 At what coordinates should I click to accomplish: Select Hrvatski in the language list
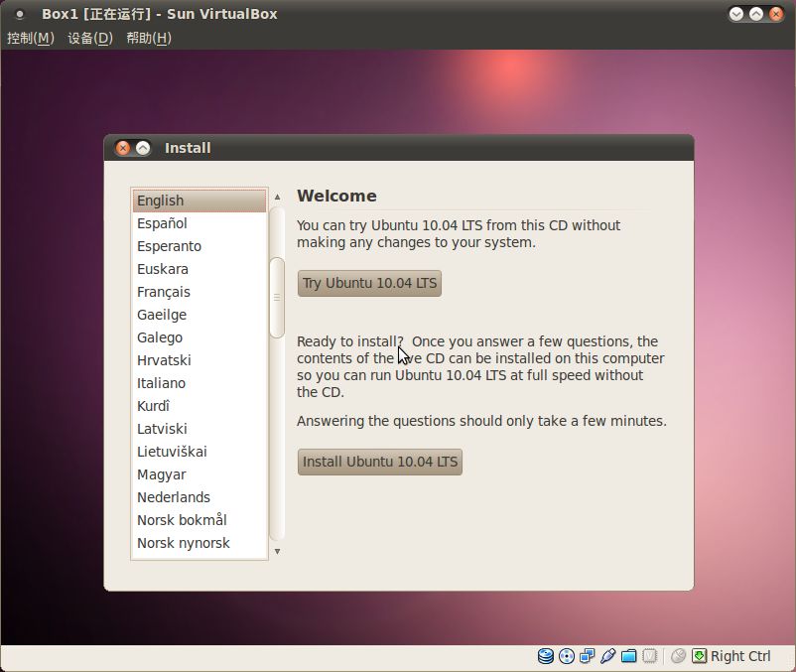coord(199,360)
